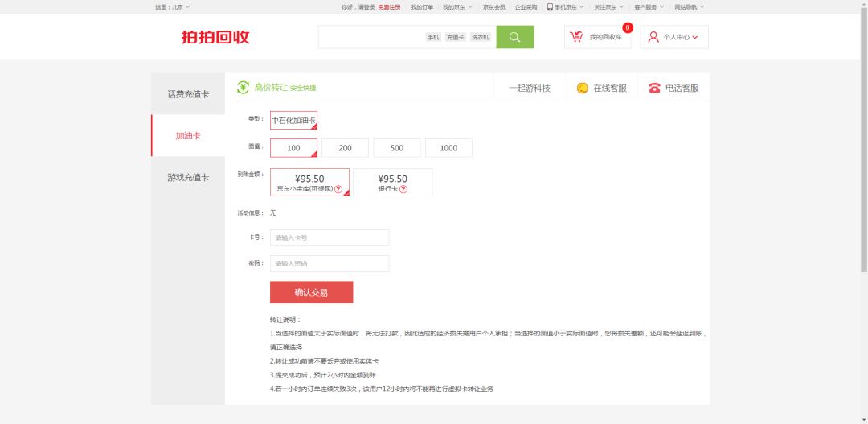Open the 我的订单 link
This screenshot has width=868, height=424.
422,7
